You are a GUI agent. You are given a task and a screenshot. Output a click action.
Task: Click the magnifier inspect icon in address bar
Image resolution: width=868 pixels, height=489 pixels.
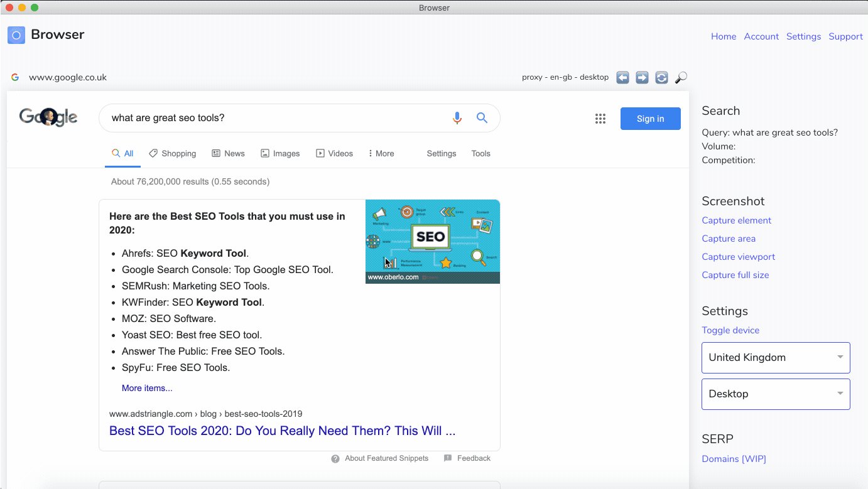click(681, 77)
